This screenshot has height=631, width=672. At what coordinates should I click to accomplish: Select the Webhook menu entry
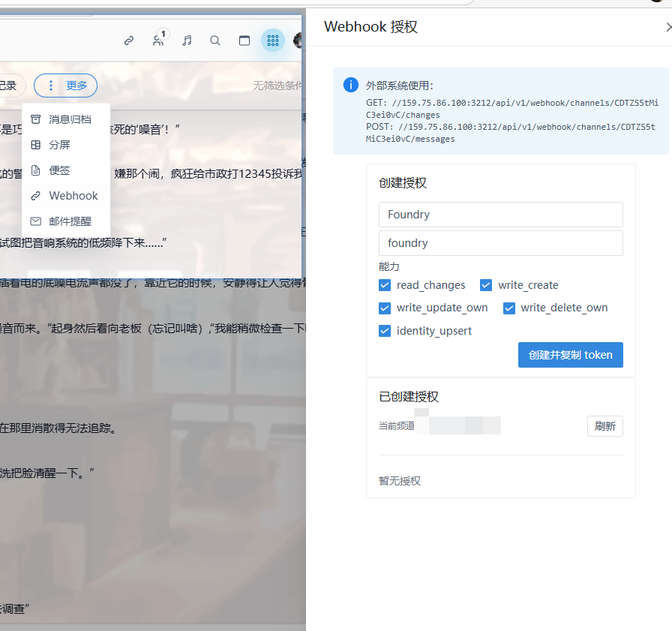pos(66,196)
